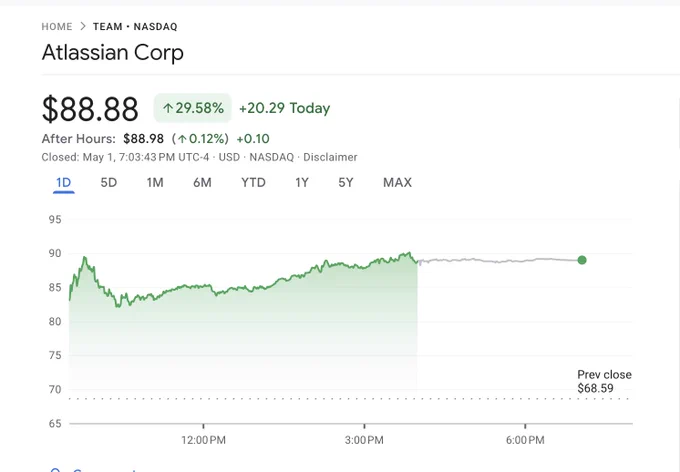Click the green 29.58% change badge
The image size is (680, 472).
(x=193, y=108)
